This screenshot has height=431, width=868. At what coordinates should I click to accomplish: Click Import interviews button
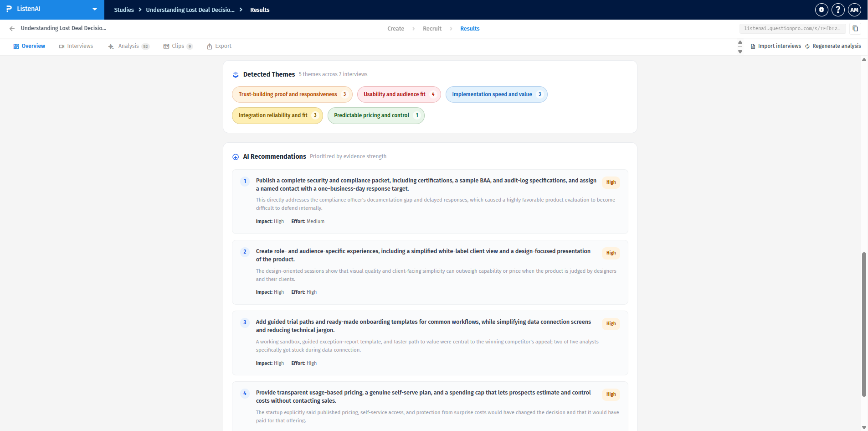point(776,46)
